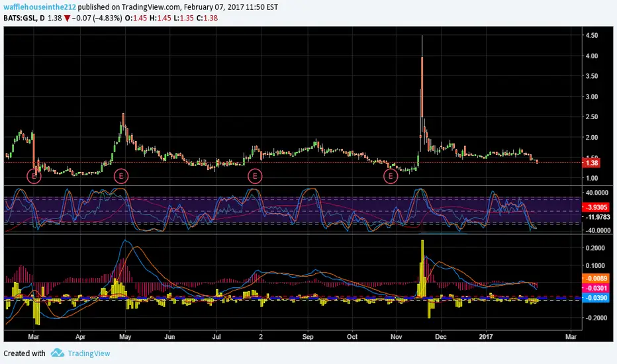Click the 40.0000 oscillator scale label
Viewport: 617px width, 364px height.
coord(598,193)
